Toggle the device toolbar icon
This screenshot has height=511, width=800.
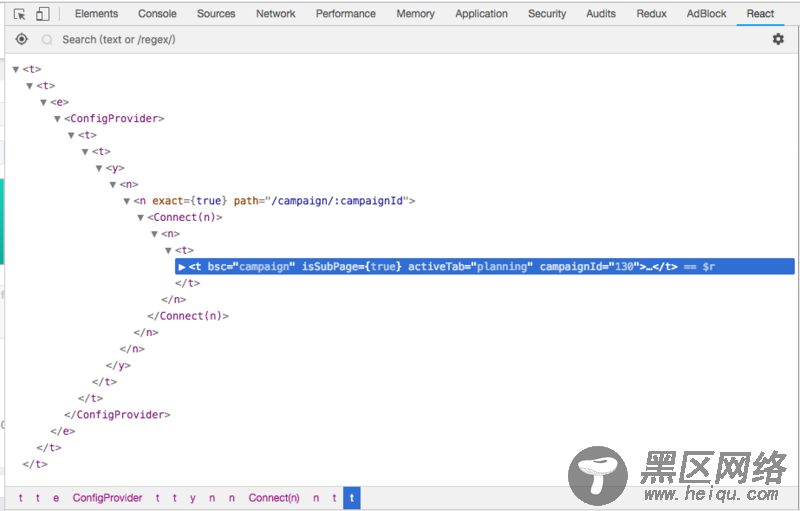click(42, 14)
